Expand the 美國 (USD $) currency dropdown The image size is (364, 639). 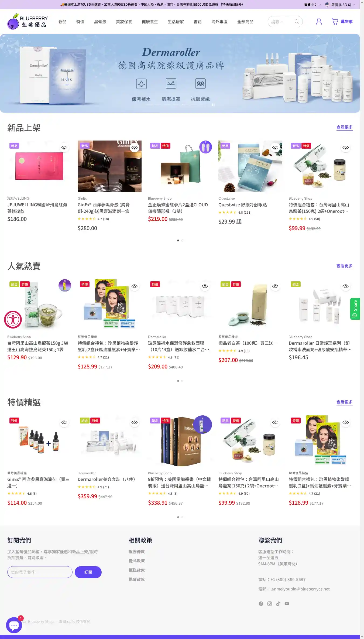click(x=340, y=5)
